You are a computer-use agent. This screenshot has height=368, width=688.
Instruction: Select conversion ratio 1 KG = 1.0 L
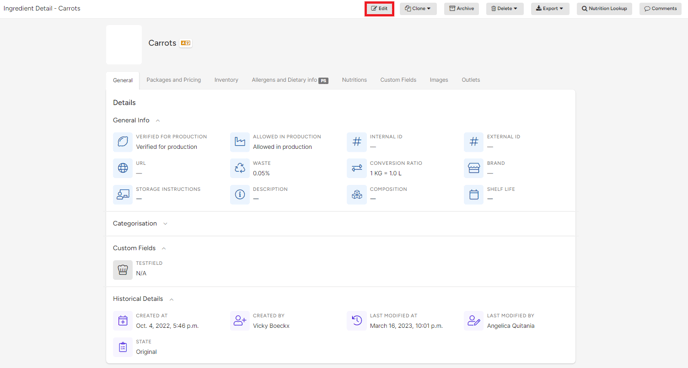(x=385, y=173)
